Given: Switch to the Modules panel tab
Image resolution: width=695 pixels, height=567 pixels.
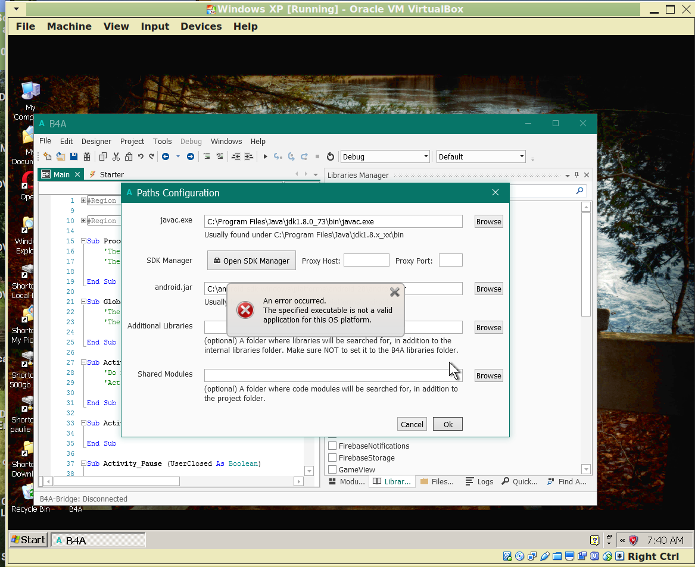Looking at the screenshot, I should [x=347, y=481].
